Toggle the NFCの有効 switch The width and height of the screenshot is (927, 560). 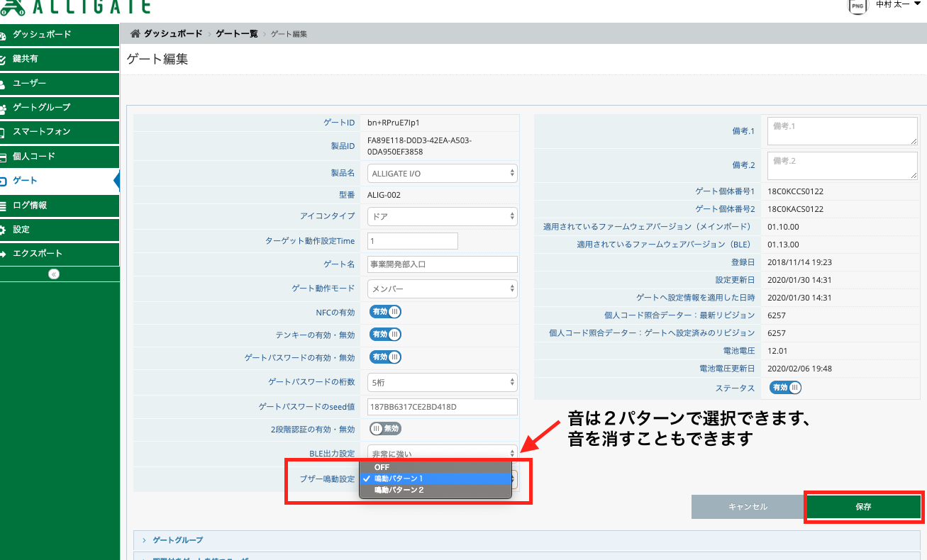tap(385, 311)
